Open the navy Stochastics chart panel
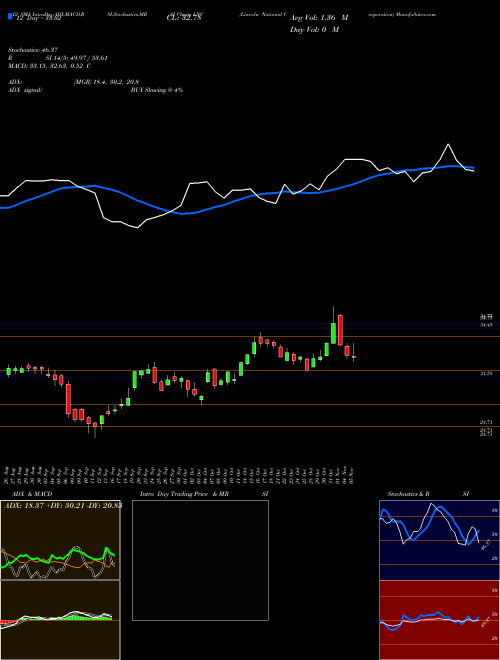This screenshot has width=500, height=660. pyautogui.click(x=439, y=540)
